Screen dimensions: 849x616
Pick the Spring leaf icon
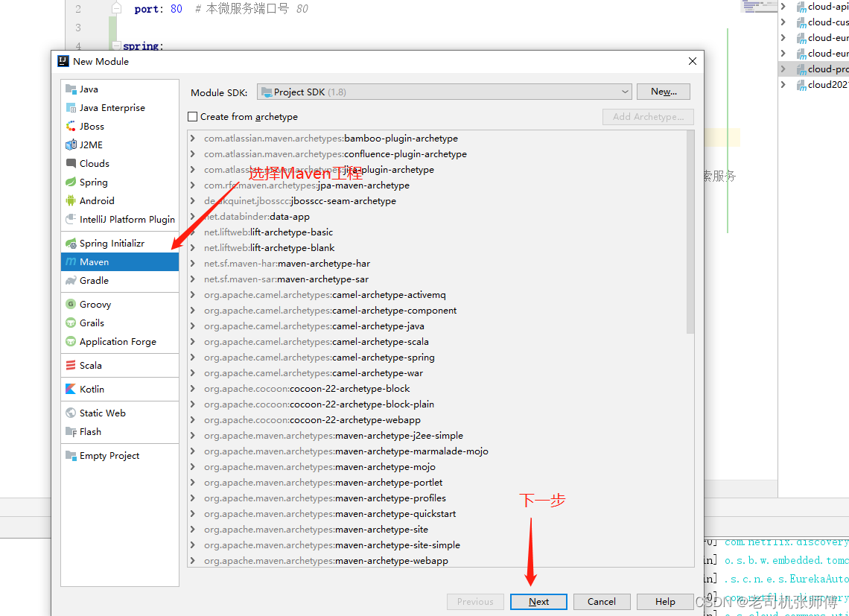coord(71,182)
